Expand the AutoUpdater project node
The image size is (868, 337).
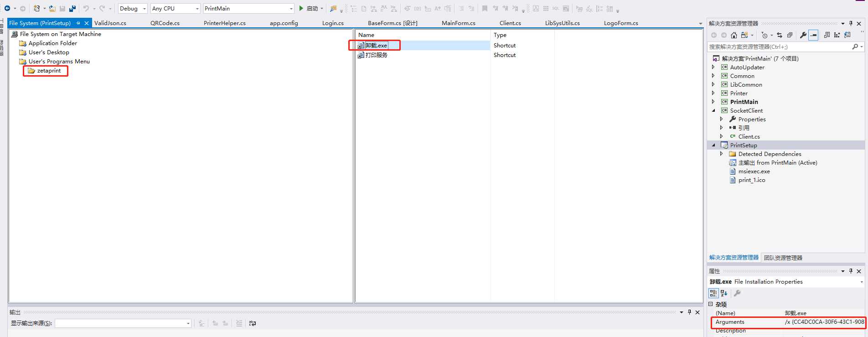713,67
